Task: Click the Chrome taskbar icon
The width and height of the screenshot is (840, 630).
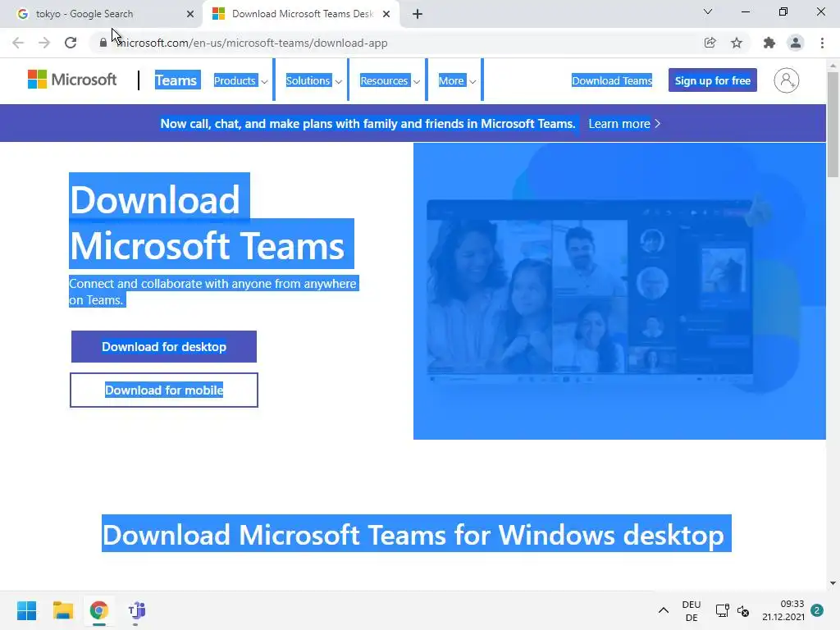Action: click(98, 610)
